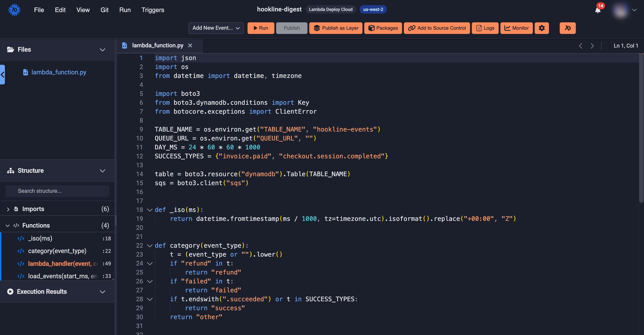Click the Lambda Deploy Cloud badge
The width and height of the screenshot is (644, 335).
click(330, 9)
